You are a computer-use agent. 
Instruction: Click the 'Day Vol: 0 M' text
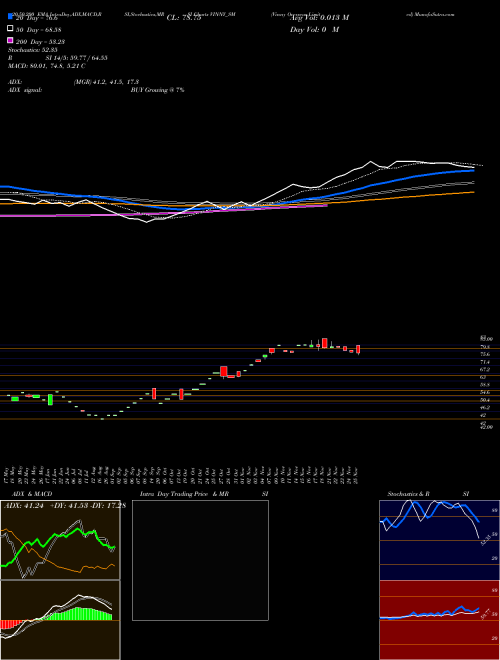(x=314, y=29)
